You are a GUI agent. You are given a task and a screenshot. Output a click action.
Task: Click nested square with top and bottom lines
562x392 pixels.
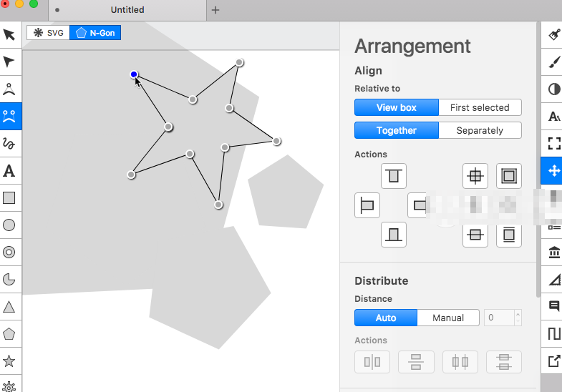pos(508,235)
